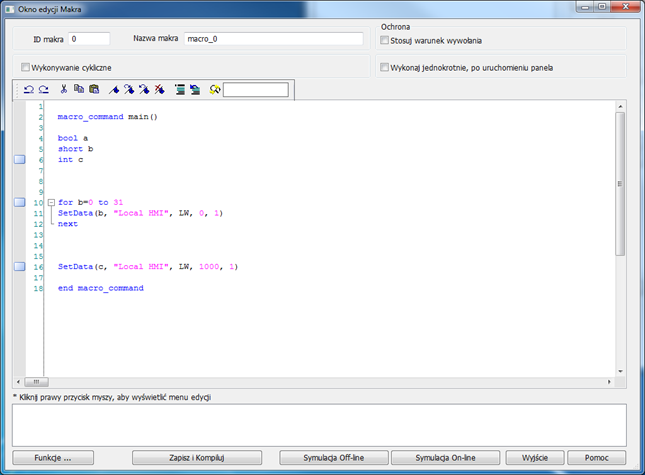645x475 pixels.
Task: Jump to the previous bookmark
Action: [x=144, y=89]
